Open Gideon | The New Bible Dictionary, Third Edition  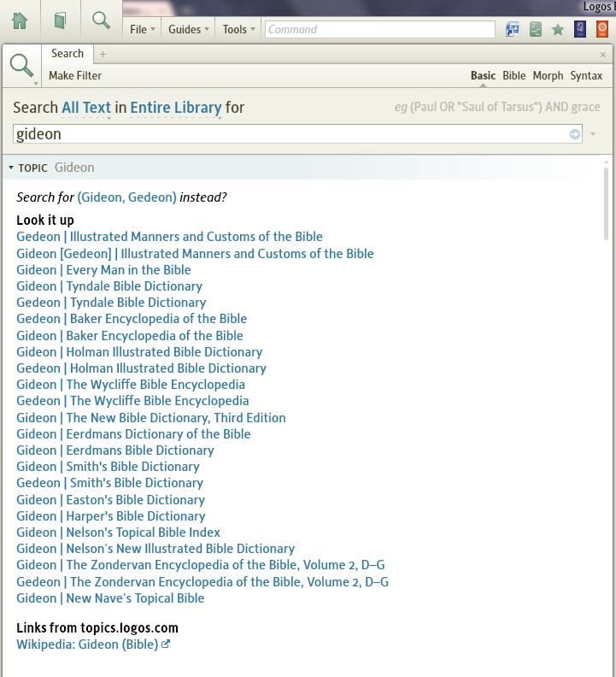[x=151, y=417]
